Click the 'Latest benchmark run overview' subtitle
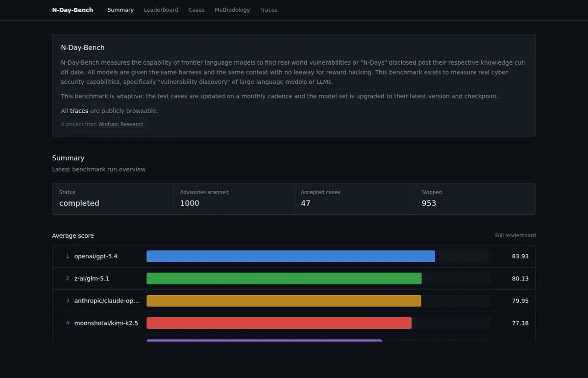The width and height of the screenshot is (588, 378). (x=99, y=169)
